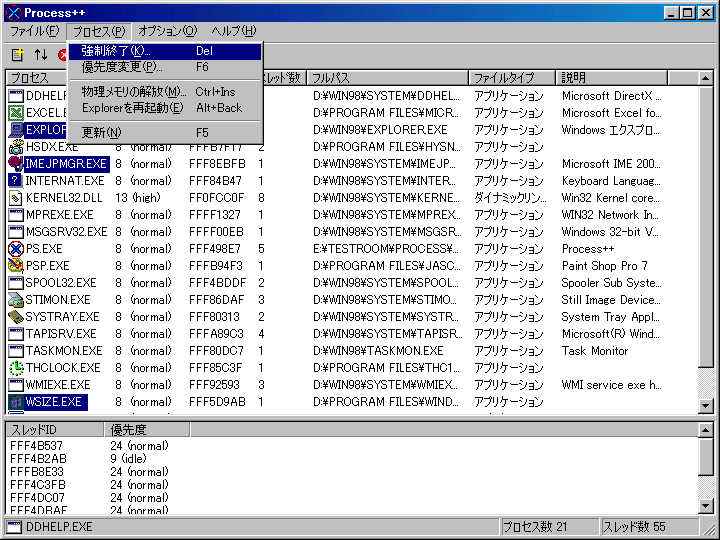Click the DDHELP process icon
The height and width of the screenshot is (540, 720).
tap(16, 96)
